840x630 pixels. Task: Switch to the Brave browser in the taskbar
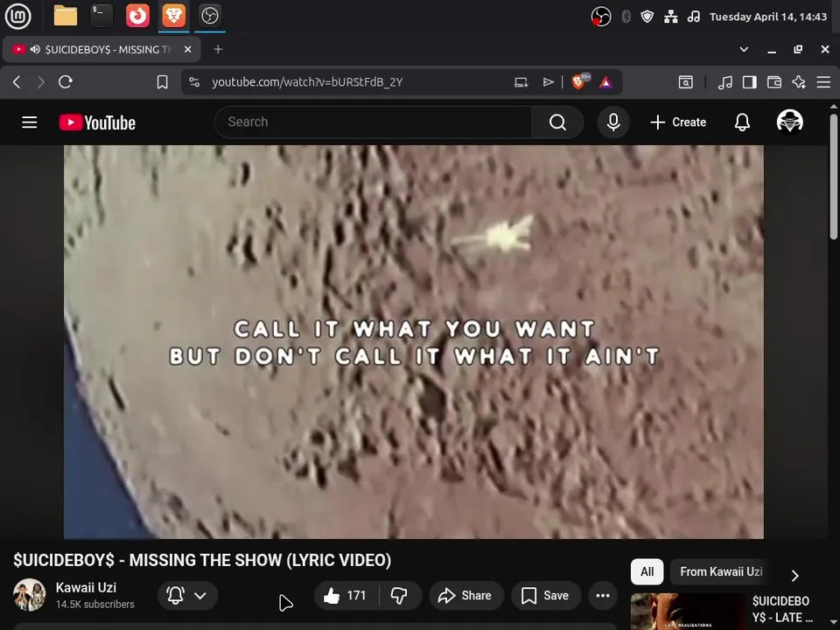pos(173,16)
